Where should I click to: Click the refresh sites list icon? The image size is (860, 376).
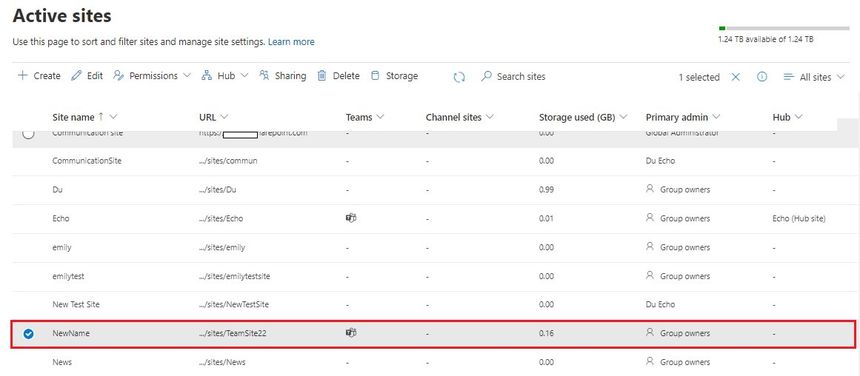point(459,77)
